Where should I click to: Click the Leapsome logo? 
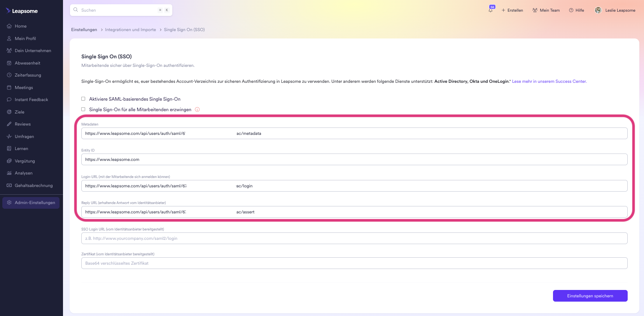(22, 11)
